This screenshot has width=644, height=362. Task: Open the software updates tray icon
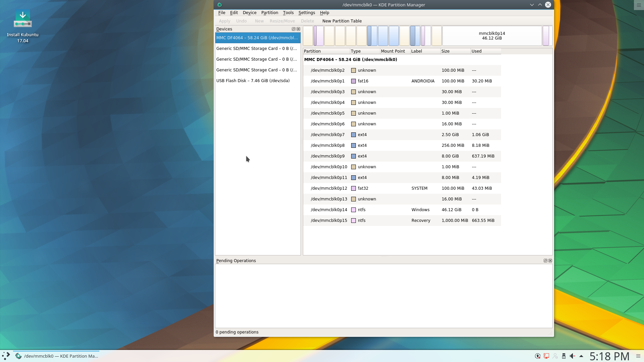point(538,356)
